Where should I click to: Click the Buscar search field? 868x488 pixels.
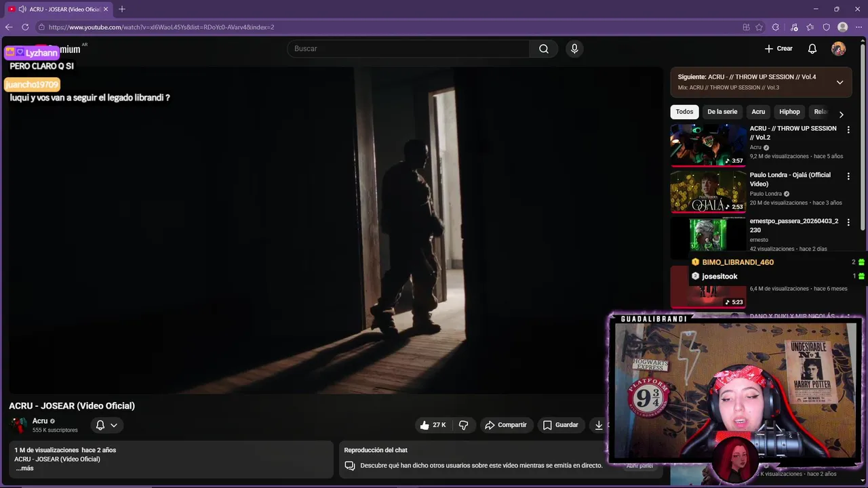tap(408, 49)
